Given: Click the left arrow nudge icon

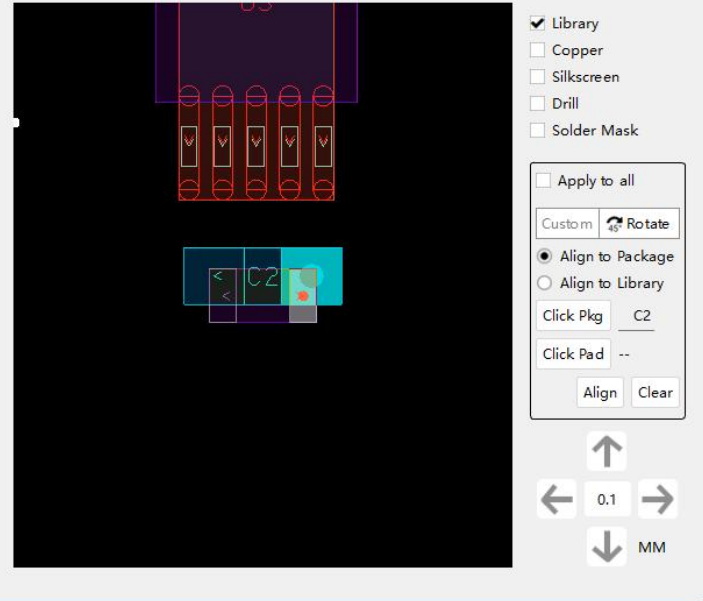Looking at the screenshot, I should 557,499.
